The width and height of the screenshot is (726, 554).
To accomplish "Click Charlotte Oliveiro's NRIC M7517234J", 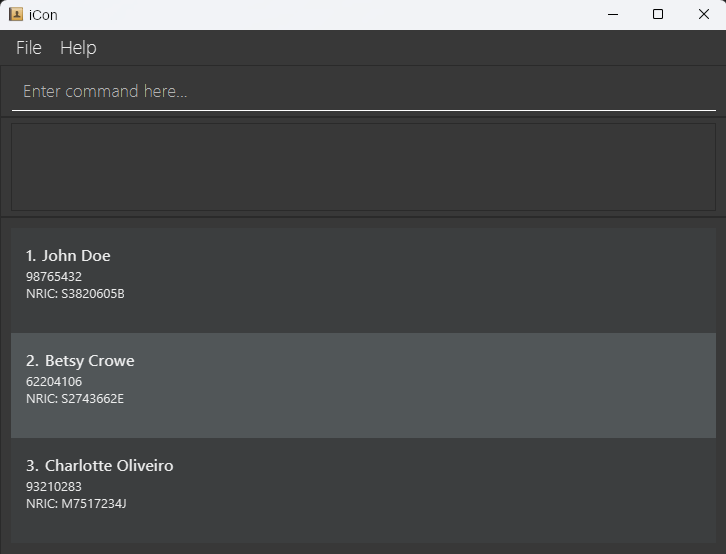I will click(x=76, y=504).
